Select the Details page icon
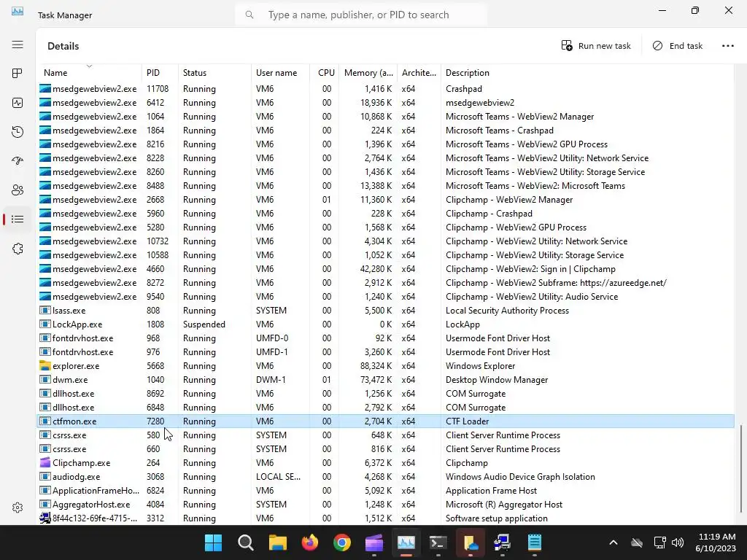747x560 pixels. (18, 219)
